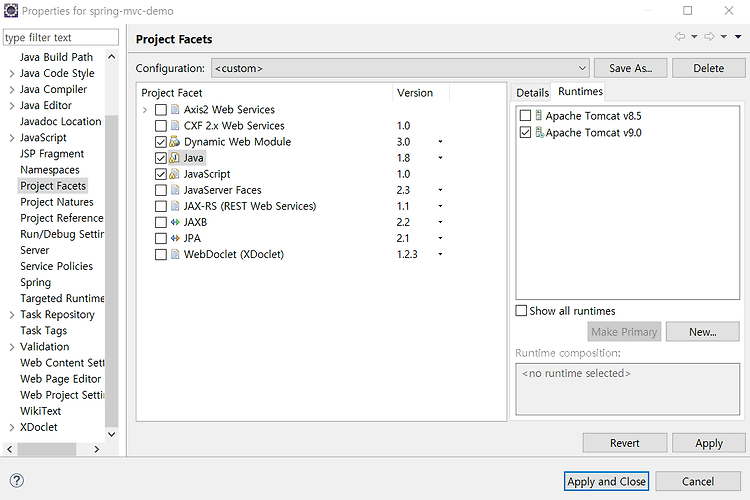Uncheck the Java facet checkbox
Image resolution: width=750 pixels, height=500 pixels.
161,158
